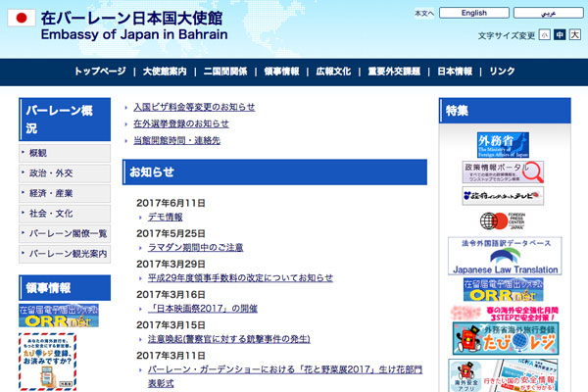Screen dimensions: 588x392
Task: Open the 領事情報 navigation menu item
Action: pyautogui.click(x=281, y=72)
